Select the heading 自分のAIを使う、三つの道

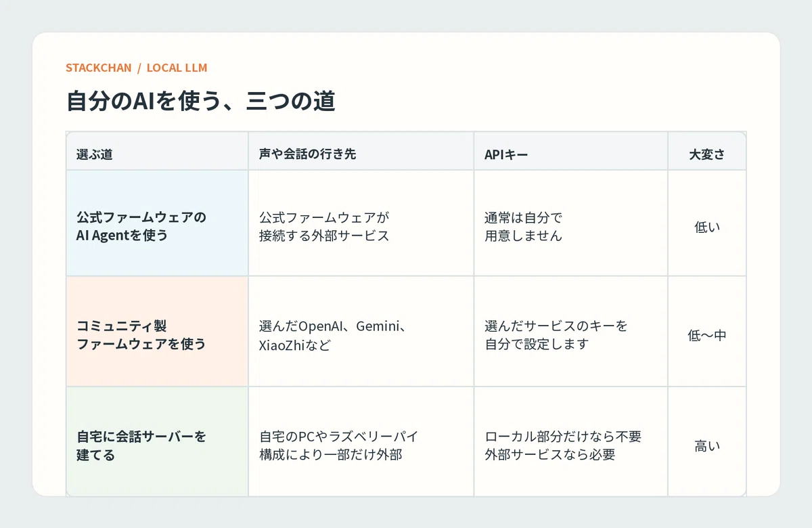(201, 102)
